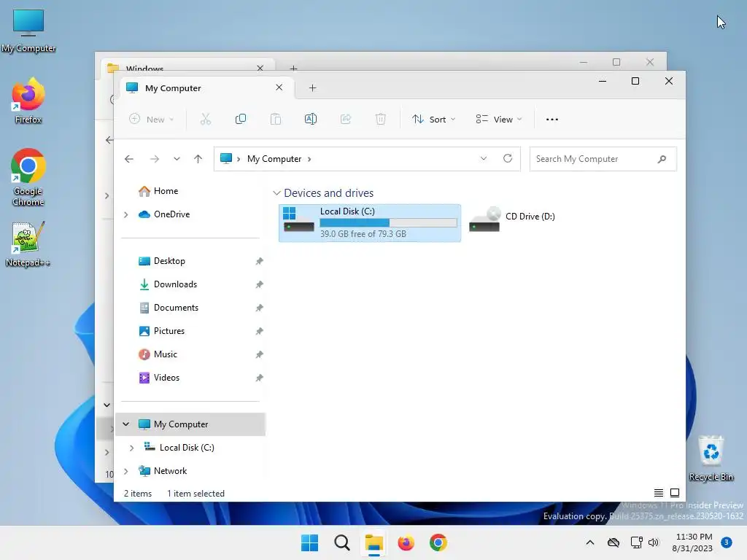Click the Copy icon in toolbar
Image resolution: width=747 pixels, height=560 pixels.
tap(241, 119)
